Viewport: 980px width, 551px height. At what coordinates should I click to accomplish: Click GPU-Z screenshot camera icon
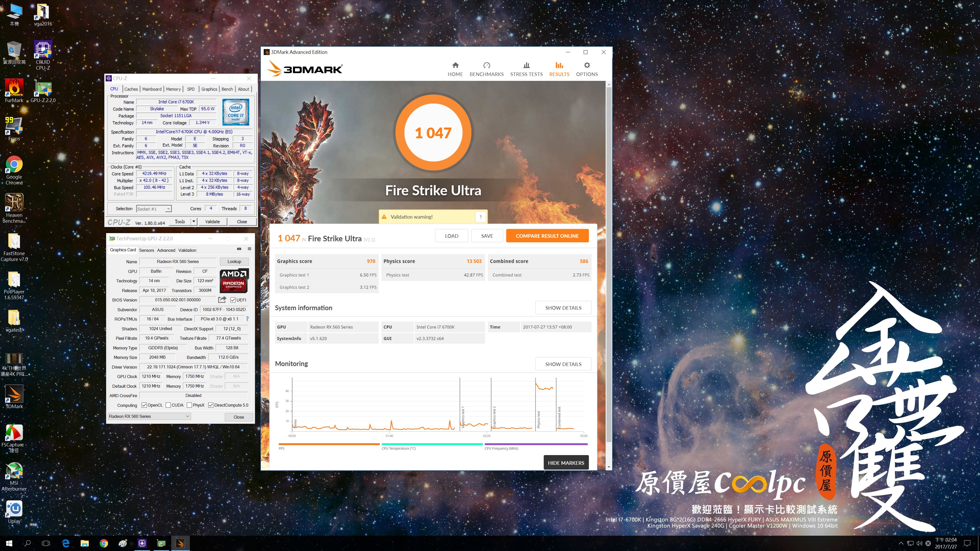[x=239, y=249]
